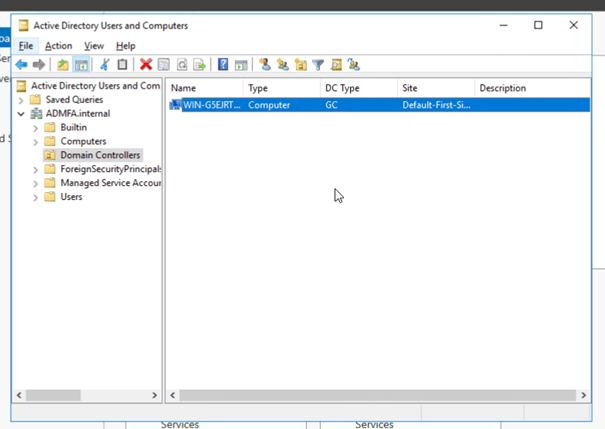Click the Up one level folder icon

[x=63, y=65]
